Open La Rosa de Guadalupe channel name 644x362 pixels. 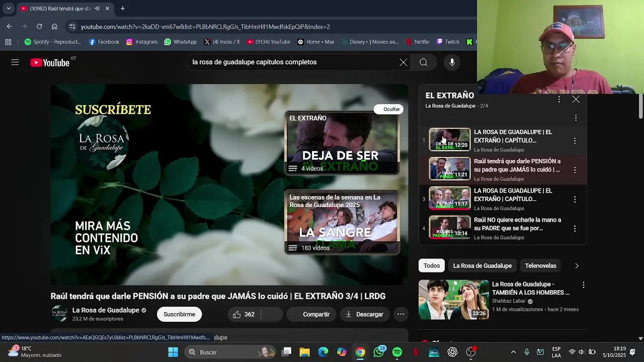click(x=106, y=310)
